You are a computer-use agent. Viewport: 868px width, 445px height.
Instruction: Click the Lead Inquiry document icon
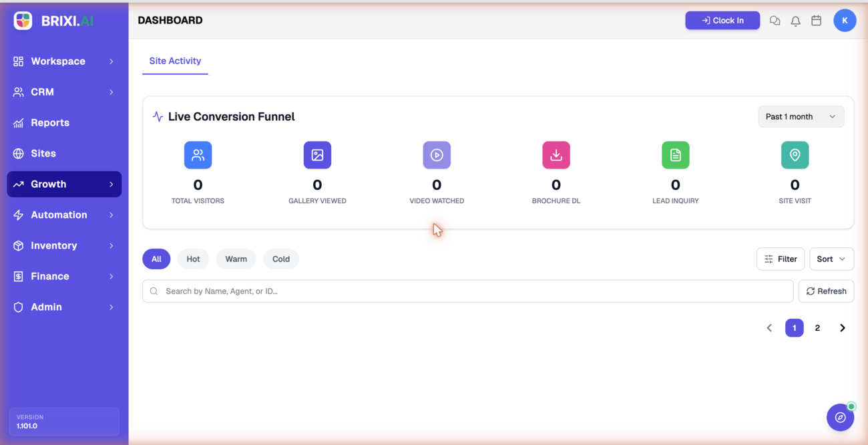676,155
